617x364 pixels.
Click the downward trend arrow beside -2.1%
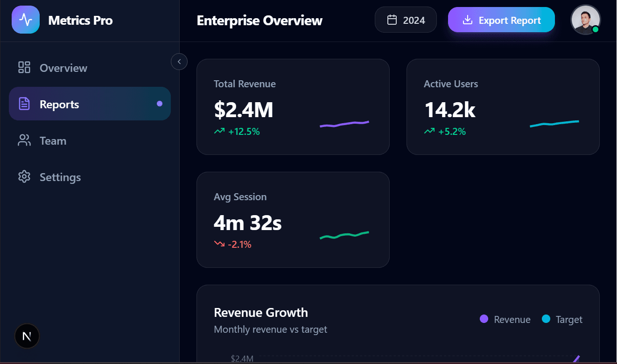click(x=219, y=244)
